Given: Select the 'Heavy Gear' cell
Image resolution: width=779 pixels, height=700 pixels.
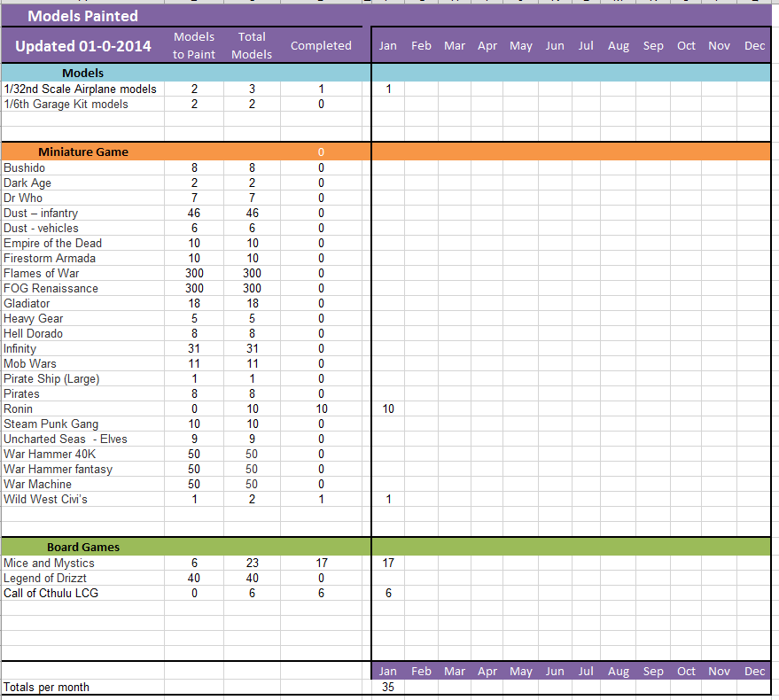Looking at the screenshot, I should [x=83, y=318].
